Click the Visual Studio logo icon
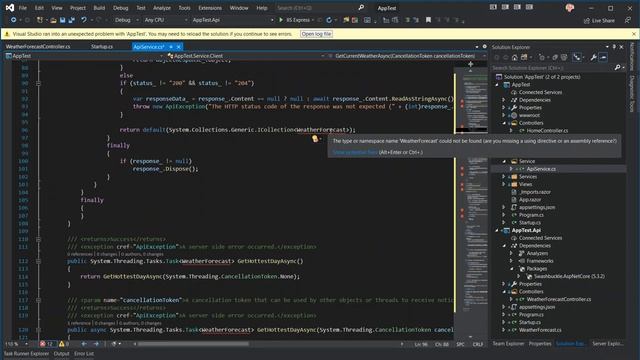This screenshot has height=360, width=640. [10, 8]
